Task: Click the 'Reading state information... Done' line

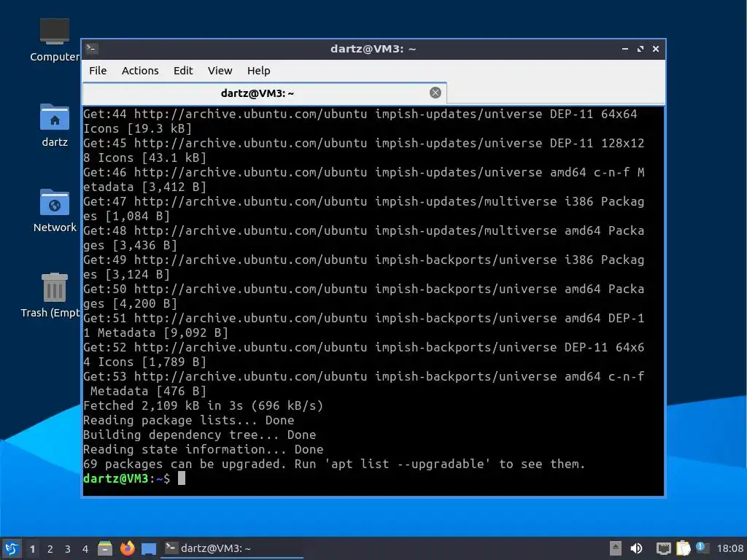Action: [x=203, y=449]
